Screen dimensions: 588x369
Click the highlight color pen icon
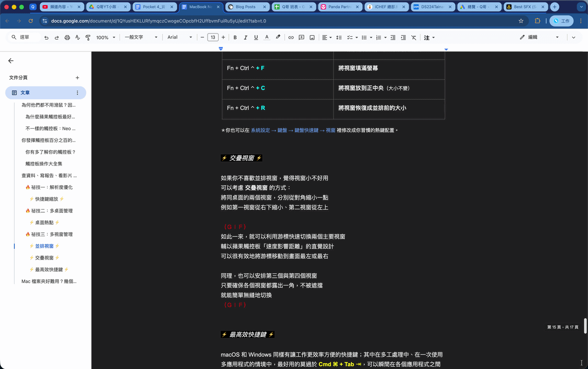pyautogui.click(x=278, y=37)
